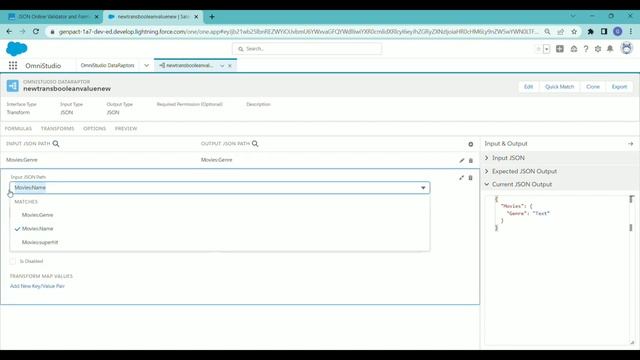Open the App Launcher grid icon
The height and width of the screenshot is (360, 640).
(x=13, y=65)
